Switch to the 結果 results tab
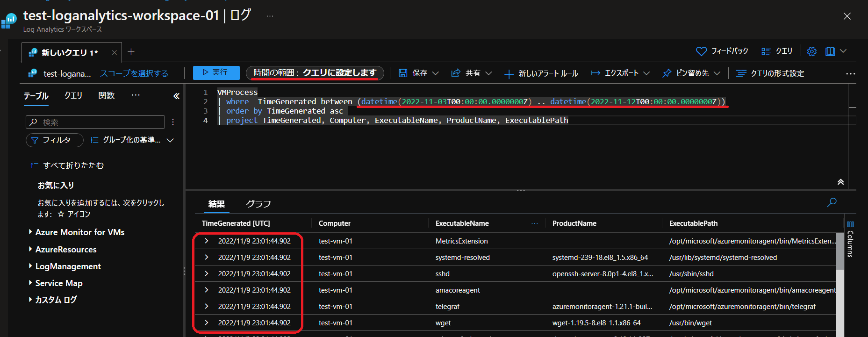868x337 pixels. point(216,204)
